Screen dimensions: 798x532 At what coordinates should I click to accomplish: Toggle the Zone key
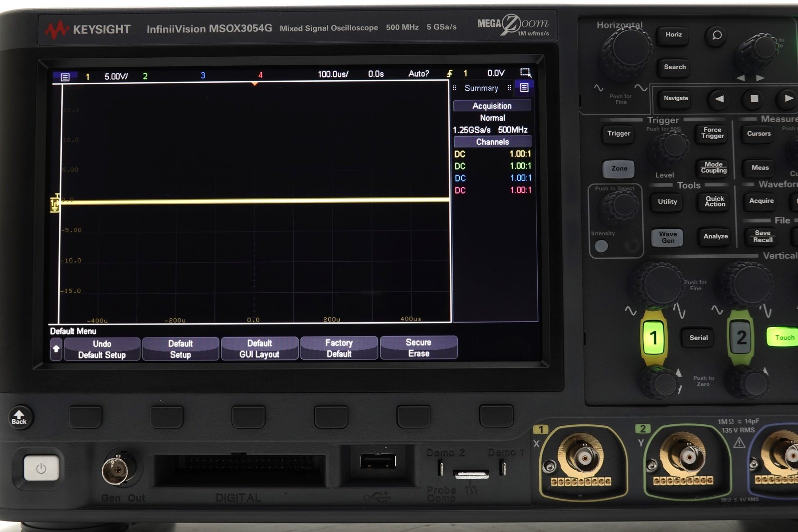(619, 169)
